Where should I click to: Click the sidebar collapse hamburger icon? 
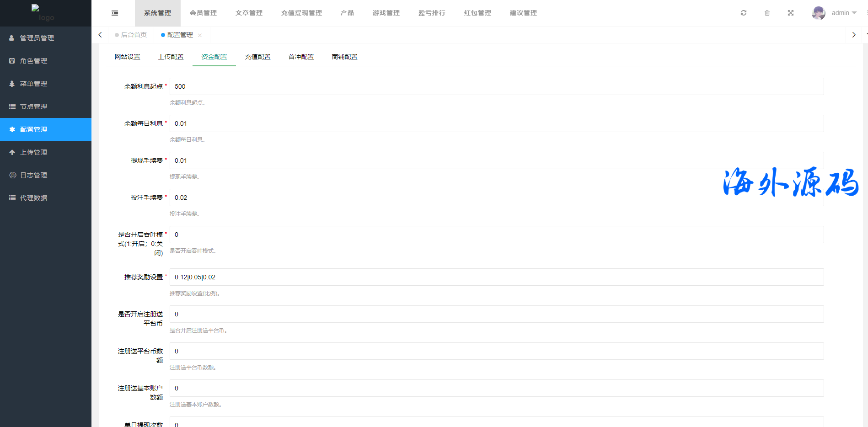[x=115, y=13]
